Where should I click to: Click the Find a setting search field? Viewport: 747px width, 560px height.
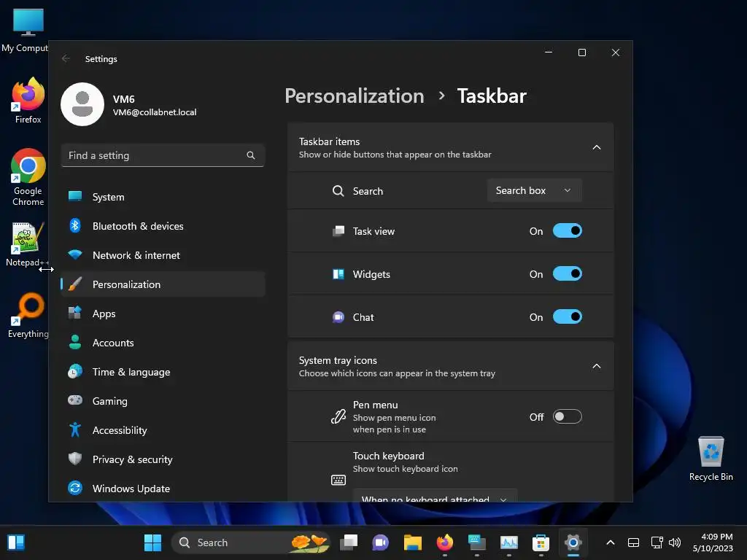coord(163,155)
